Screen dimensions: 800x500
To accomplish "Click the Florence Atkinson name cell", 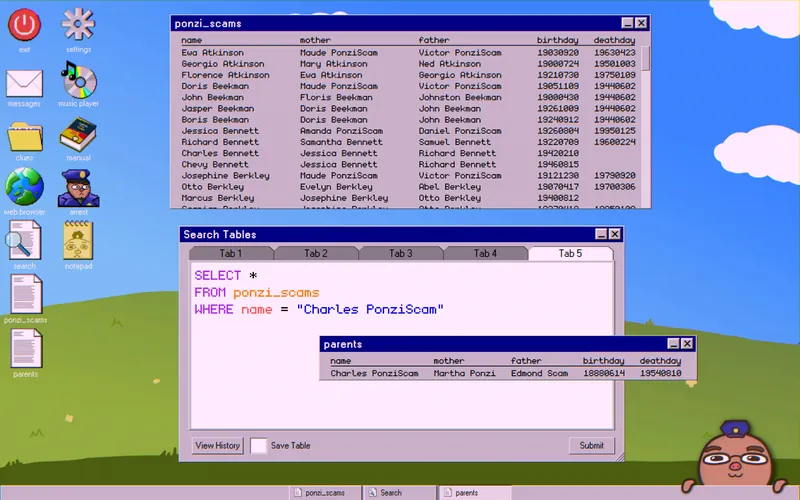I will [226, 75].
